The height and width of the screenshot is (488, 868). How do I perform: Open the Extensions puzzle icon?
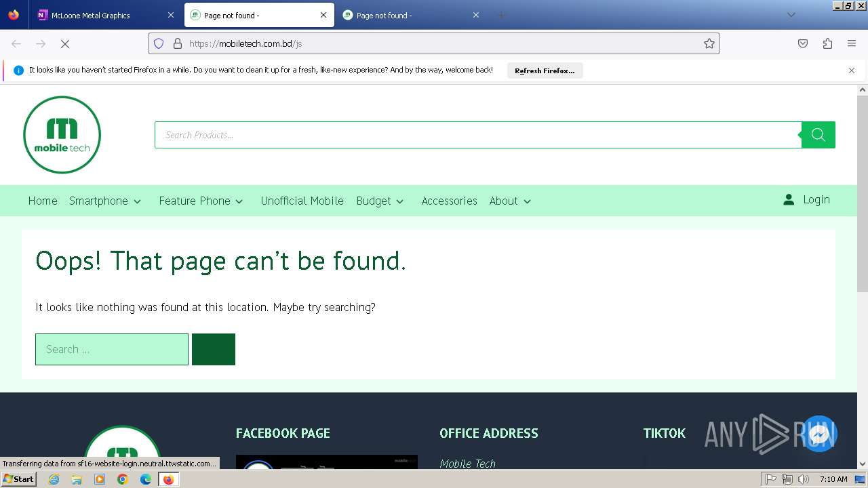827,43
